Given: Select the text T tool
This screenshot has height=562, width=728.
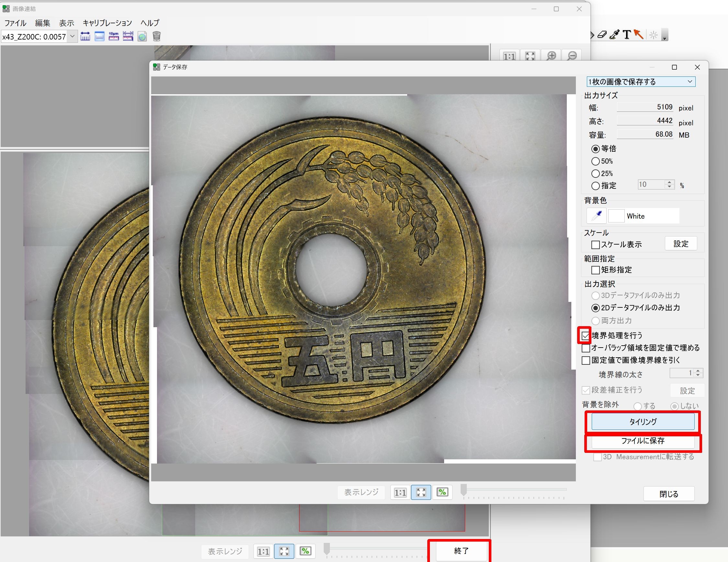Looking at the screenshot, I should pyautogui.click(x=627, y=34).
